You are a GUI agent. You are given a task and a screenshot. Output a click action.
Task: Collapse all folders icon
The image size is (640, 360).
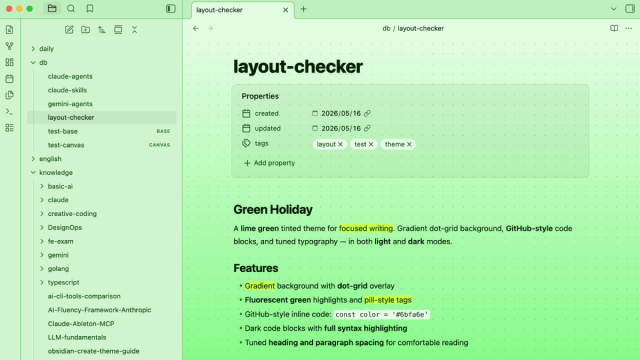coord(134,29)
